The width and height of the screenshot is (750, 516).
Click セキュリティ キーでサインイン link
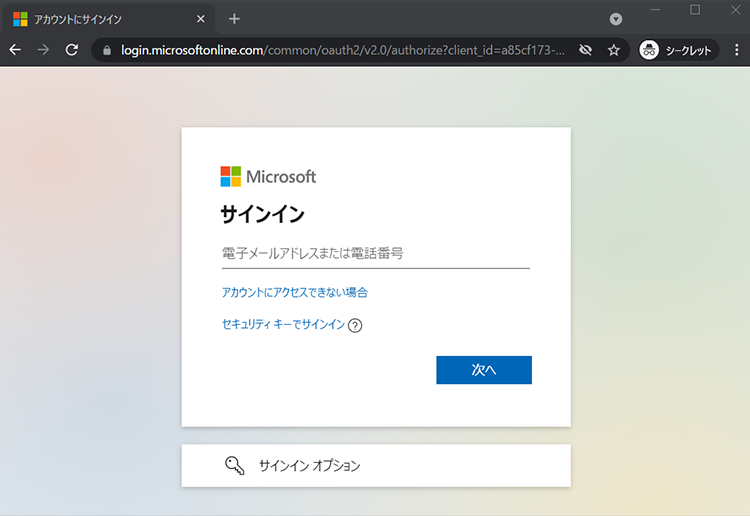click(283, 324)
